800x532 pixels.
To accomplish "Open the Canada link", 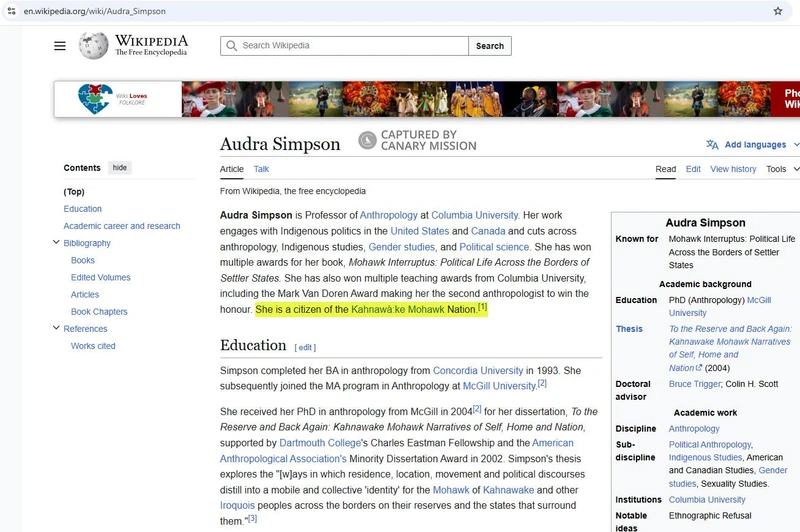I will (x=488, y=231).
